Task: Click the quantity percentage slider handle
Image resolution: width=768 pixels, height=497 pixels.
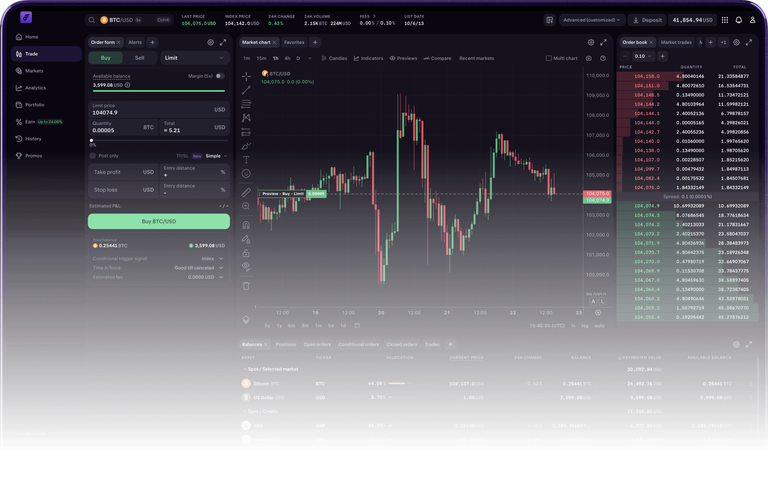Action: coord(92,141)
